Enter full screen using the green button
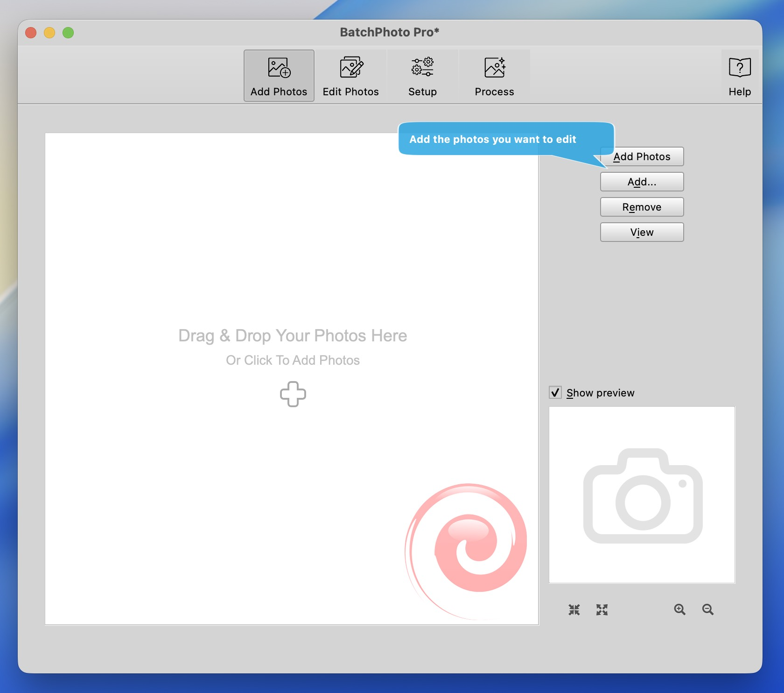Viewport: 784px width, 693px height. (x=68, y=33)
